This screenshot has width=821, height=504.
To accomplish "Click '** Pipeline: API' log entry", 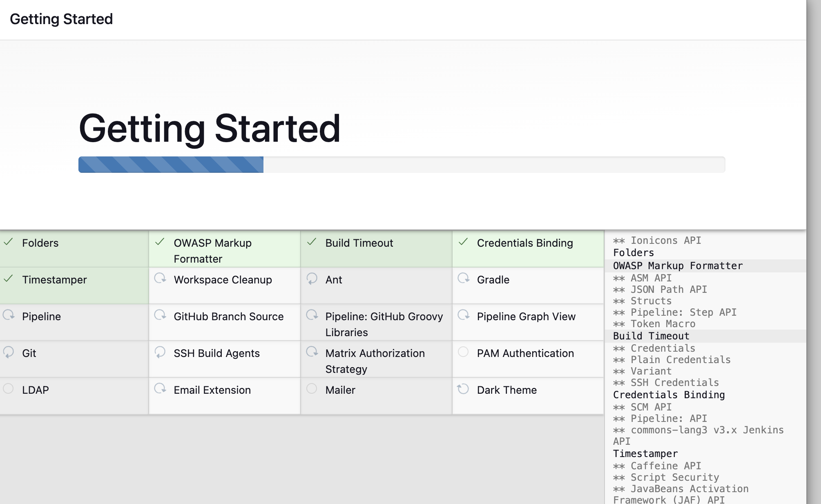I will pyautogui.click(x=660, y=419).
